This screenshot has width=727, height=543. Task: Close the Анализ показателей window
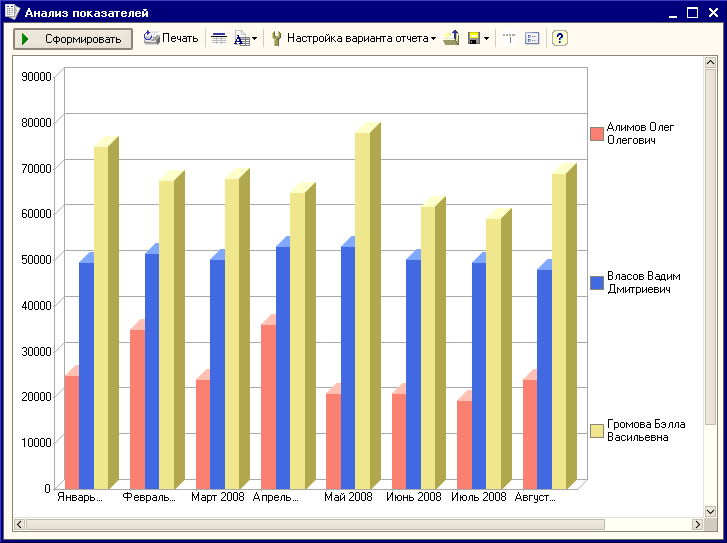[x=714, y=13]
